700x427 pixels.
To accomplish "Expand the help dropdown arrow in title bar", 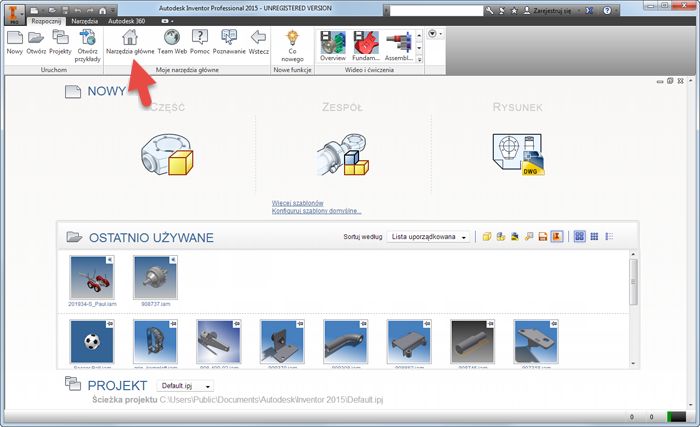I will (616, 11).
